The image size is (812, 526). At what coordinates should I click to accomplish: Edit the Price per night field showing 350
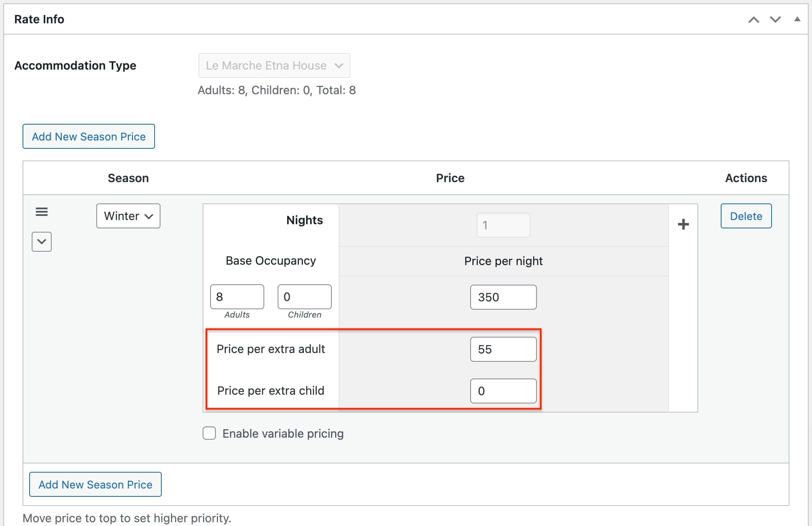(x=503, y=297)
